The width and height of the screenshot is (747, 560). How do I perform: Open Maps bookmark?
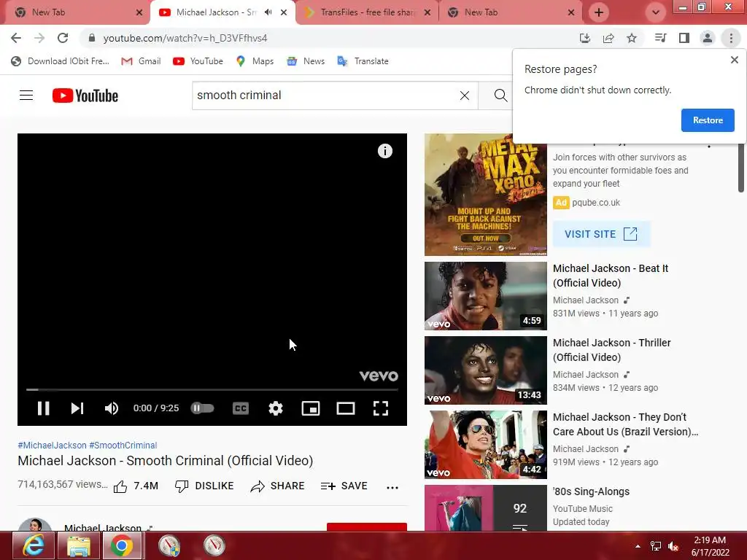[x=255, y=61]
